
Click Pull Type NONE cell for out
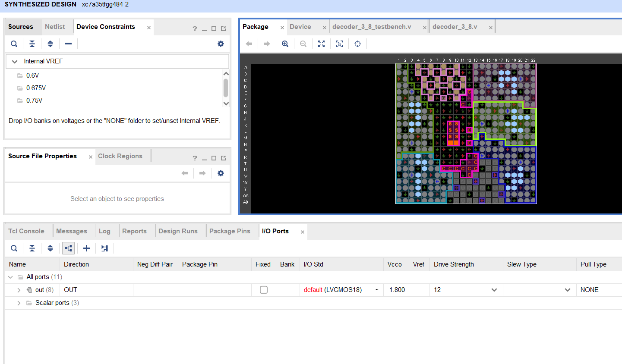pos(599,290)
